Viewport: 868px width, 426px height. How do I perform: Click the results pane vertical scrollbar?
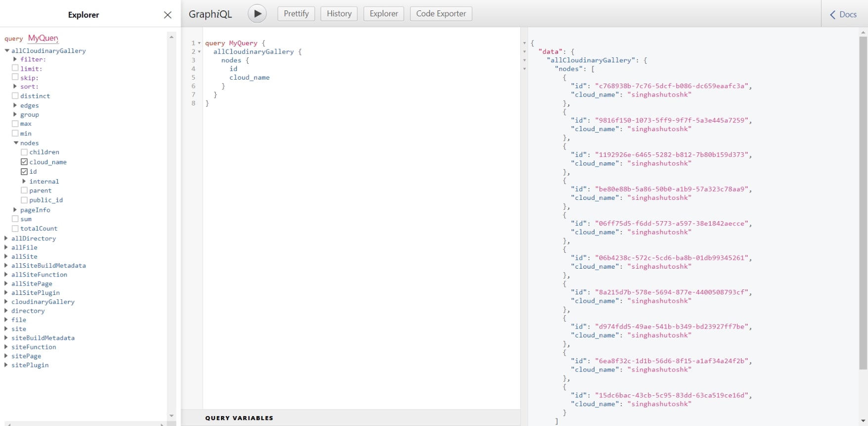click(863, 203)
